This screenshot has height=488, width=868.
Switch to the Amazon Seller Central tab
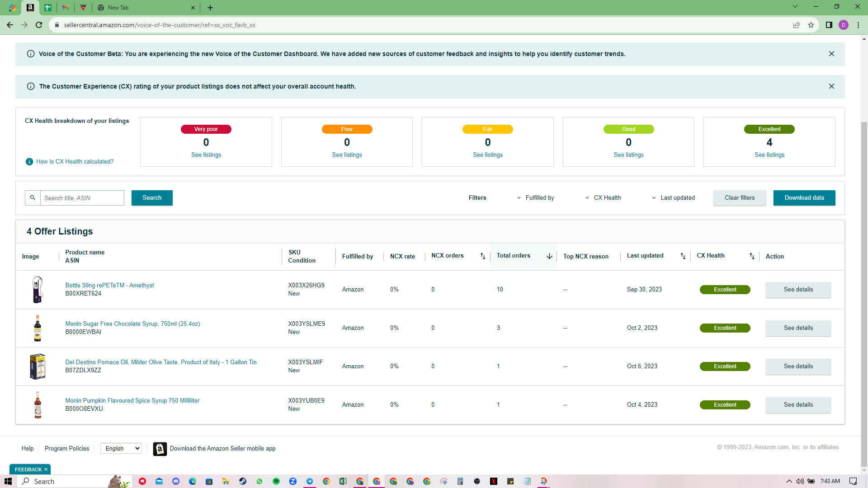[x=30, y=8]
